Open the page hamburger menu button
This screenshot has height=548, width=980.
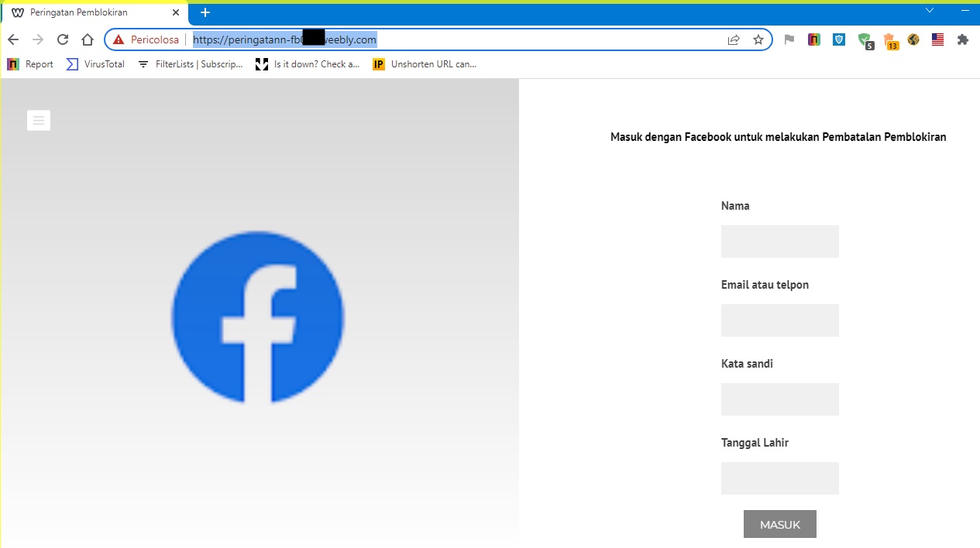39,120
